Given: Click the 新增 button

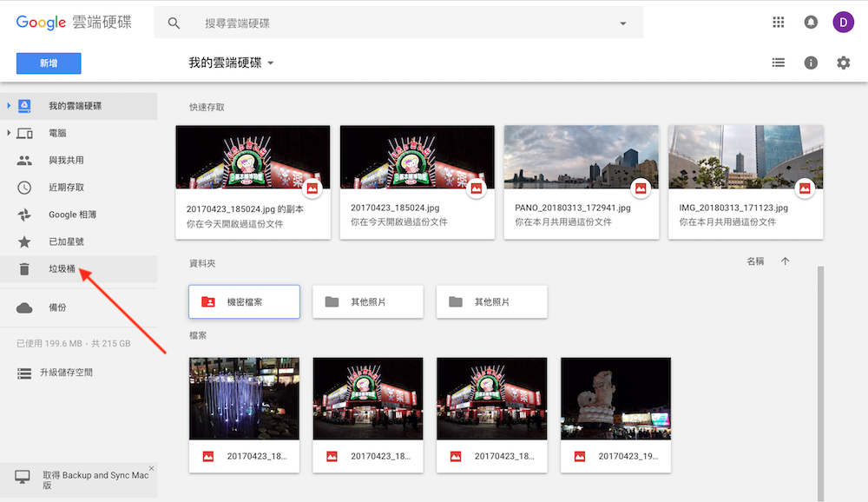Looking at the screenshot, I should (x=49, y=63).
